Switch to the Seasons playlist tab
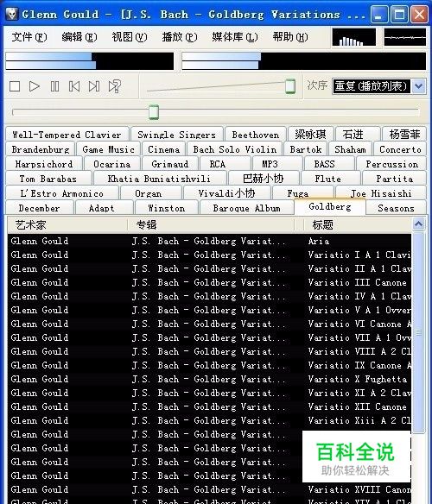 coord(396,208)
